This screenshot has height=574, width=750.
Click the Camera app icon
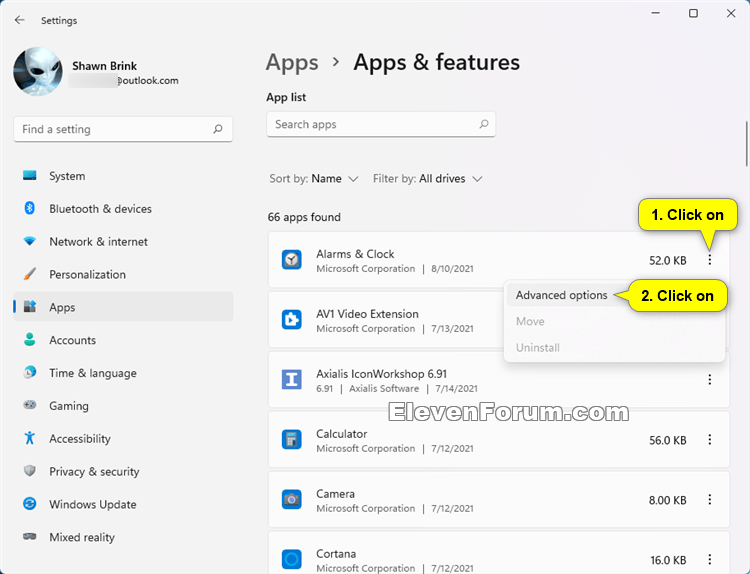[x=291, y=499]
